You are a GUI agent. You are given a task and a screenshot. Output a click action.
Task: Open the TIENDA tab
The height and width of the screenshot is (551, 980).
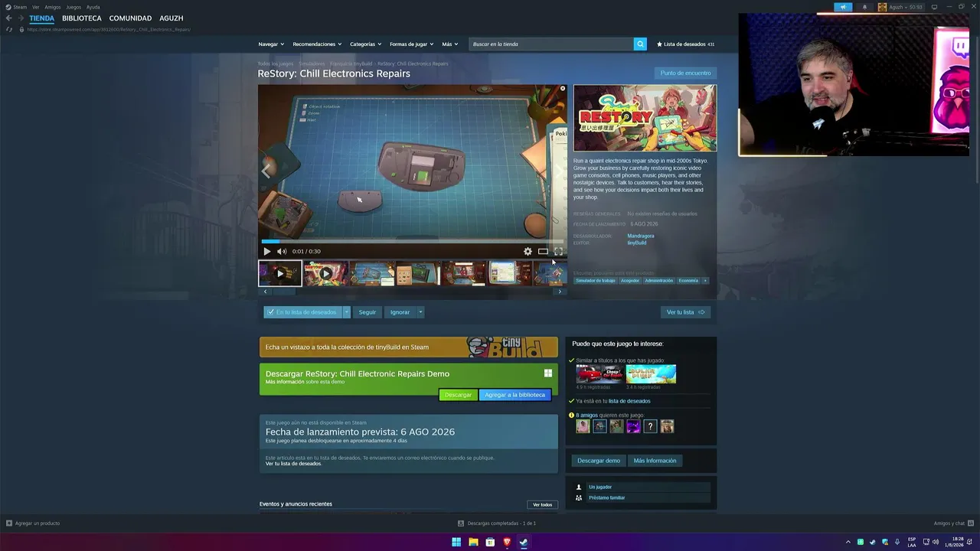(42, 18)
